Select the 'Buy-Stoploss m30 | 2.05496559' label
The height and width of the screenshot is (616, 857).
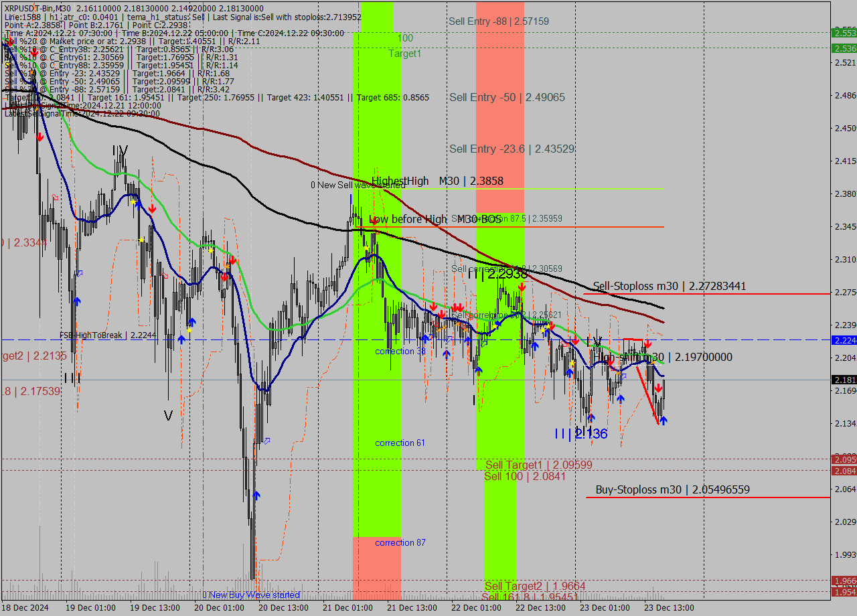(672, 489)
